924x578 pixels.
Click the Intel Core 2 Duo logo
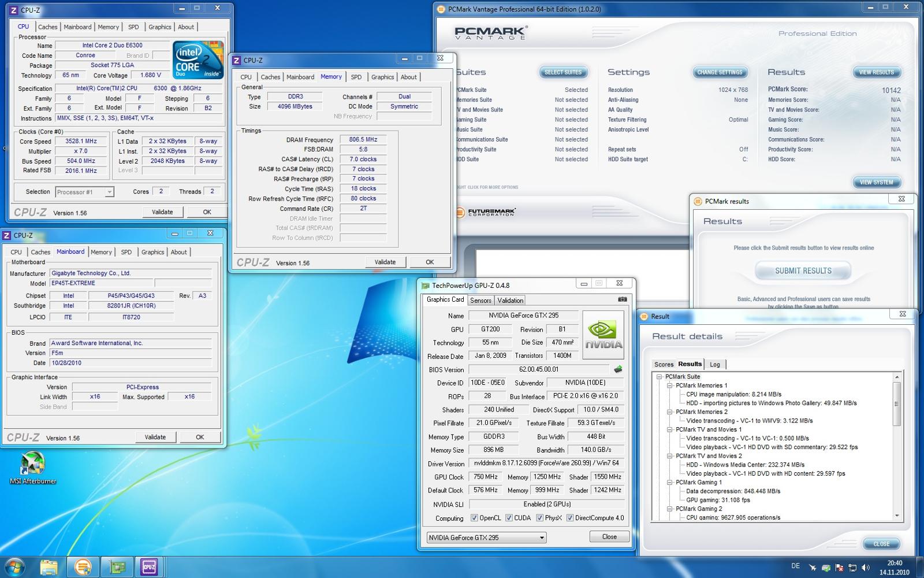[198, 60]
